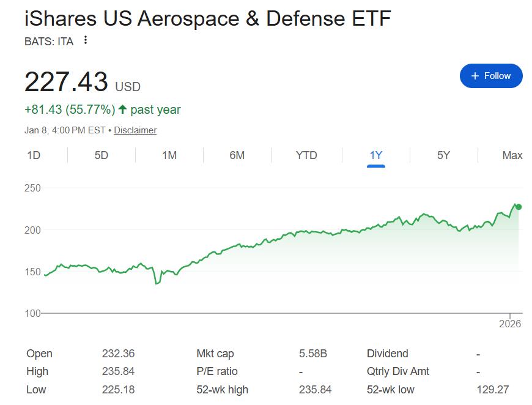Open the Disclaimer link
The image size is (532, 405).
135,130
